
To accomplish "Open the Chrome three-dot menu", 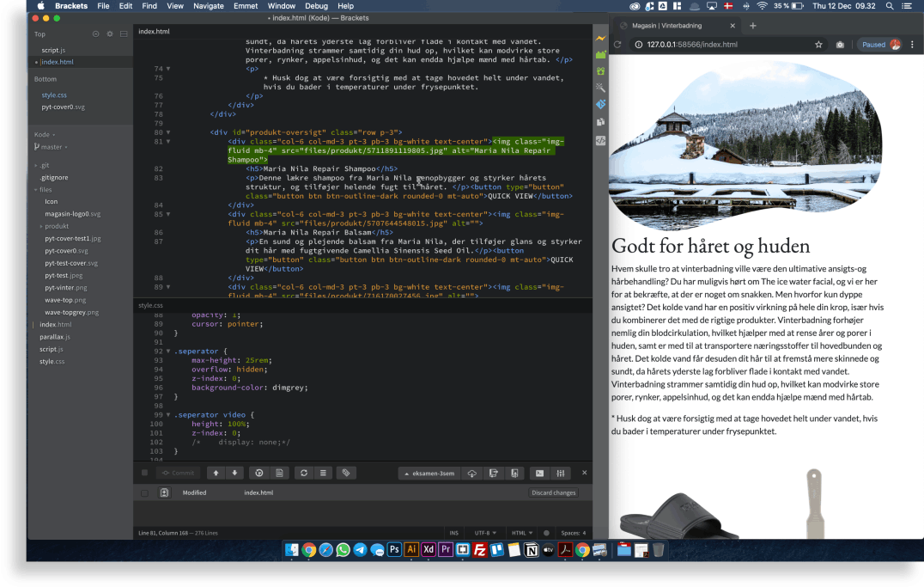I will [912, 44].
